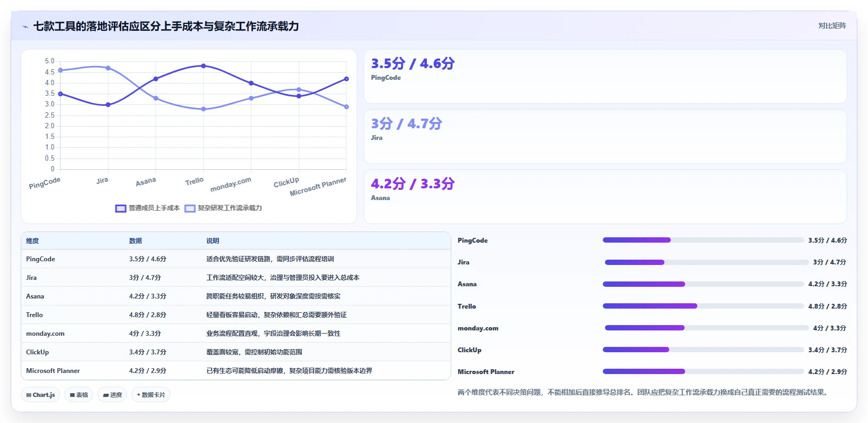Image resolution: width=868 pixels, height=423 pixels.
Task: Click table value 4分 / 3.3分 in monday.com row
Action: [145, 334]
